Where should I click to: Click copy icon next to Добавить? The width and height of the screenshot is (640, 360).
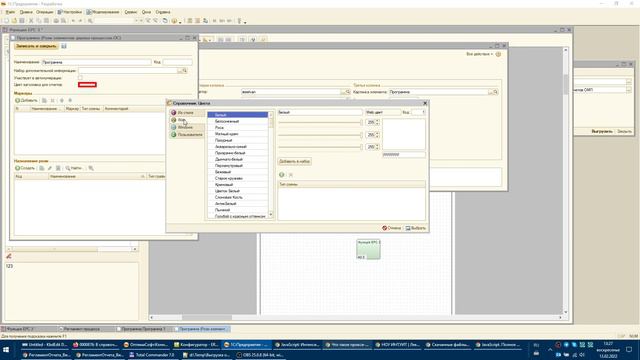[44, 100]
